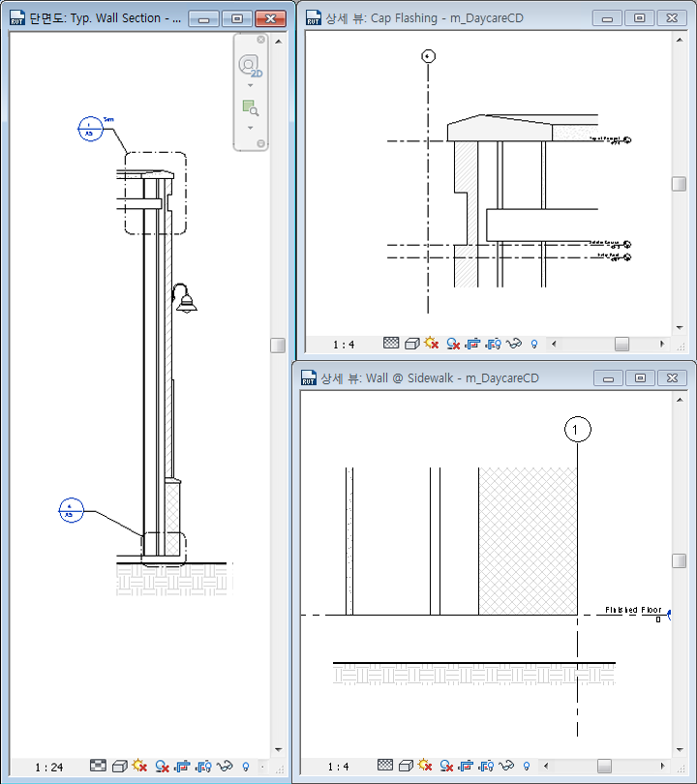Toggle Shadows in Wall @ Sidewalk view
Viewport: 697px width, 784px height.
tap(446, 766)
